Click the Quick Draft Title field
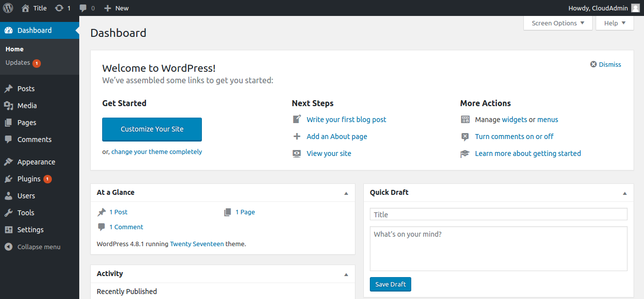644x299 pixels. coord(498,214)
